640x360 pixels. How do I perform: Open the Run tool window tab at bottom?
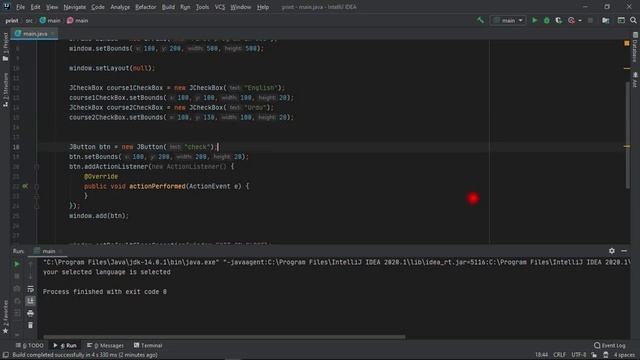tap(65, 345)
